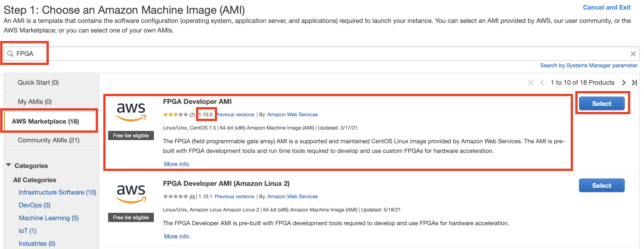
Task: Open More info for Amazon Linux 2 AMI
Action: (x=176, y=236)
